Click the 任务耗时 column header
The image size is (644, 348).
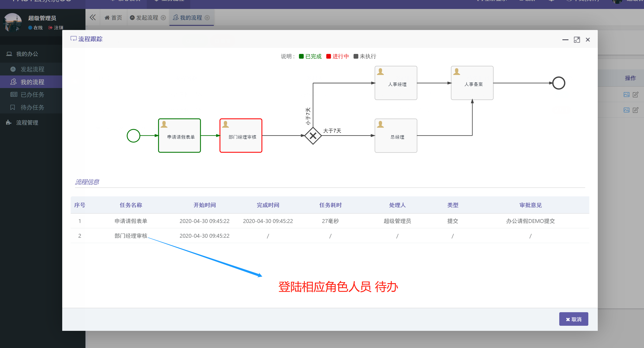point(330,205)
